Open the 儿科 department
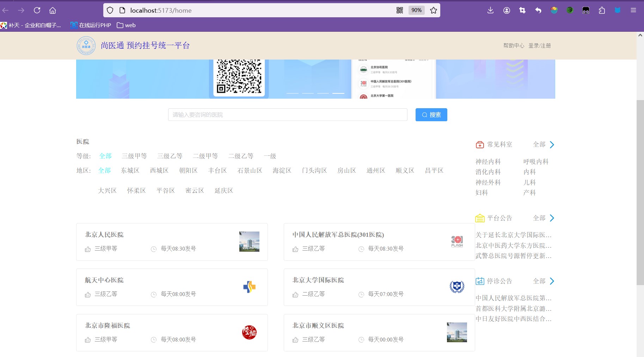 coord(530,183)
